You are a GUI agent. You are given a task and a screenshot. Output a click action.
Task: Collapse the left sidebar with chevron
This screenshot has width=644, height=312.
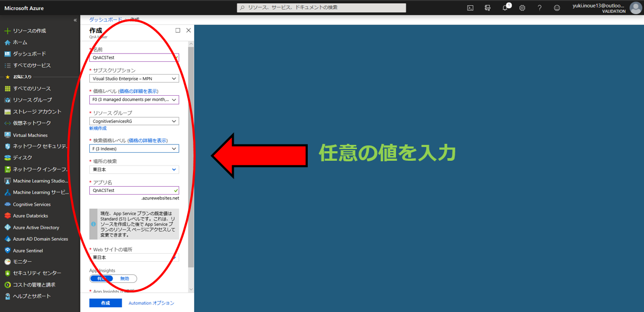click(75, 20)
